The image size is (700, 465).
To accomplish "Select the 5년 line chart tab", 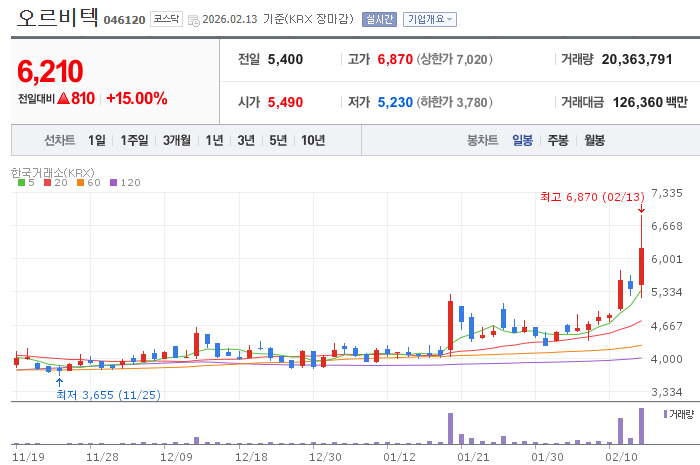I will (x=278, y=140).
